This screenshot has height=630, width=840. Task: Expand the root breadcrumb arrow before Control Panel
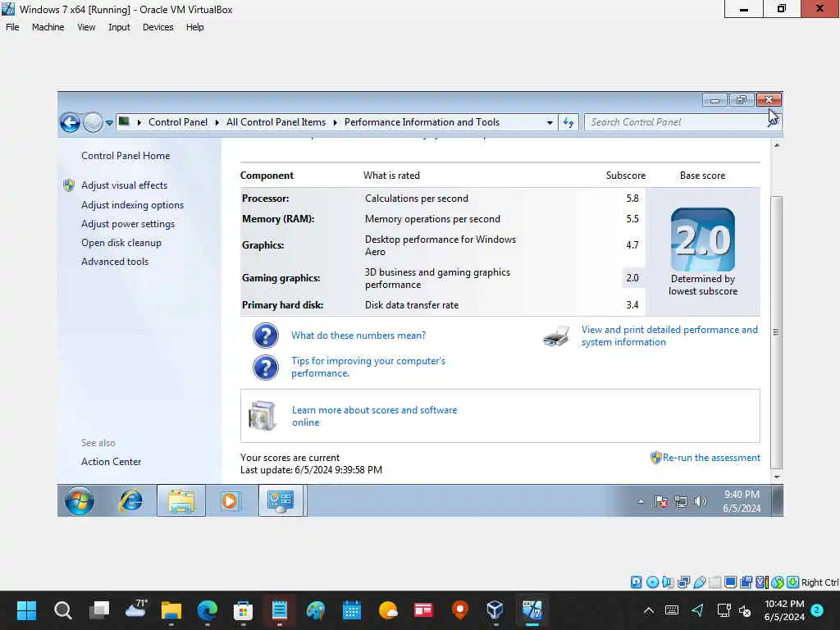tap(139, 123)
